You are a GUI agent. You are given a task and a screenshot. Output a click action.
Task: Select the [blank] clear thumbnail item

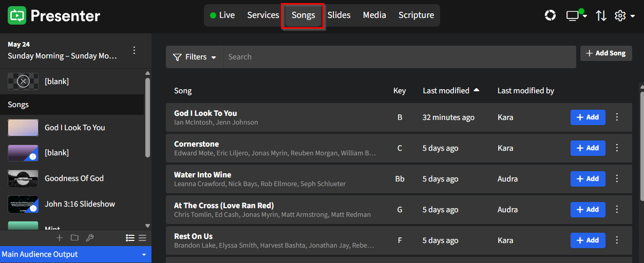(x=23, y=82)
